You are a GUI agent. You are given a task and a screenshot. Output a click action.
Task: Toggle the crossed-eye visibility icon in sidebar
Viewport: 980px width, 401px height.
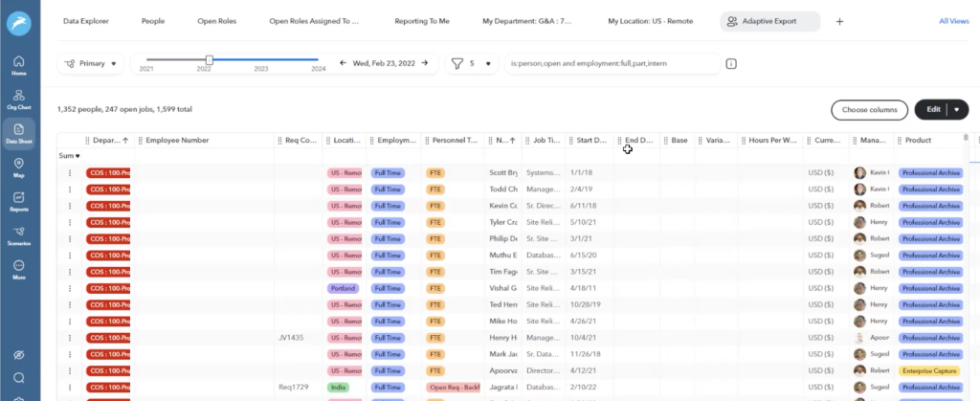click(x=19, y=354)
